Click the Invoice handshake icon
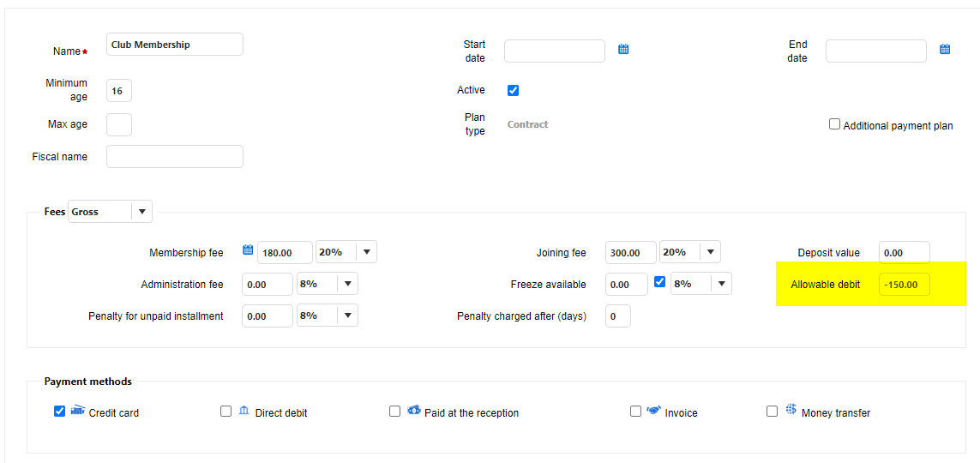Image resolution: width=980 pixels, height=463 pixels. [653, 411]
